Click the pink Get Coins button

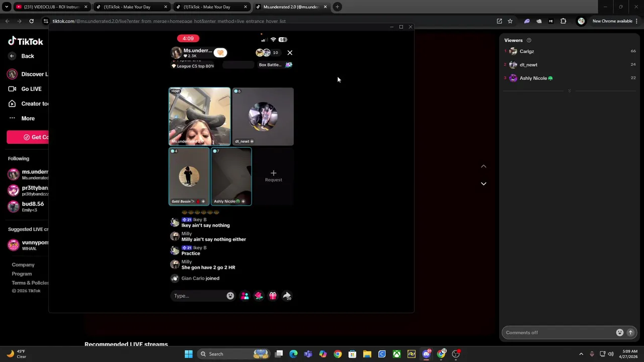(28, 137)
